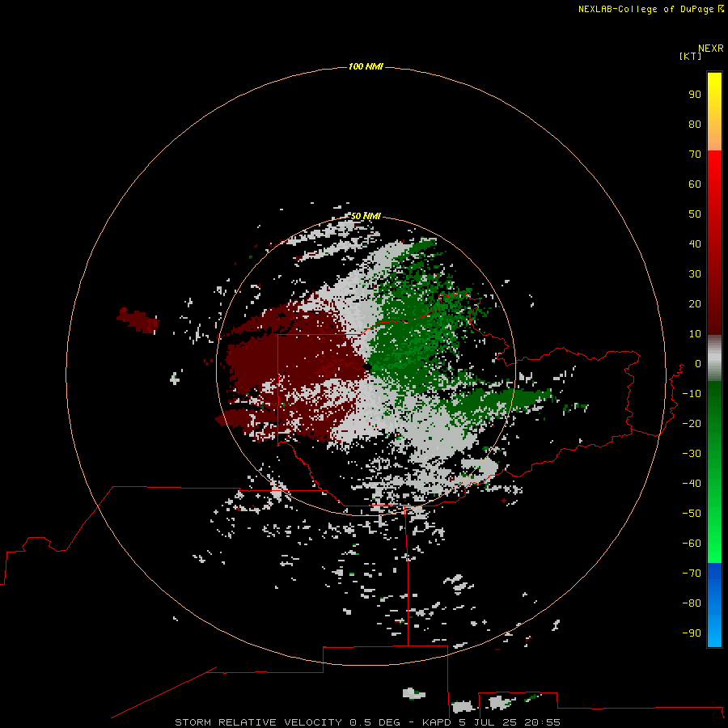Screen dimensions: 728x728
Task: Click the 100 NMI range ring label
Action: [x=366, y=66]
